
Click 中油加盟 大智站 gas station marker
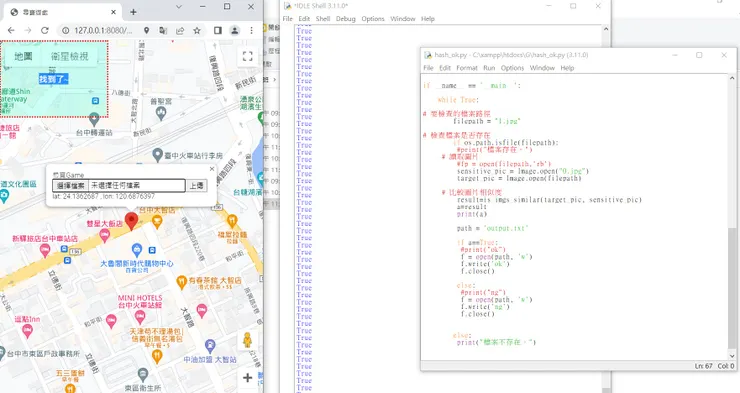(x=210, y=346)
